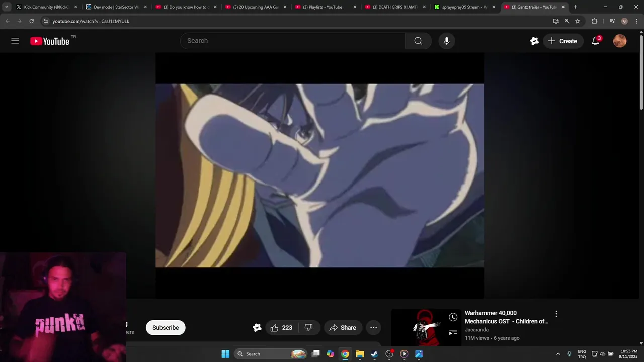644x362 pixels.
Task: Open YouTube notifications bell
Action: pyautogui.click(x=595, y=41)
